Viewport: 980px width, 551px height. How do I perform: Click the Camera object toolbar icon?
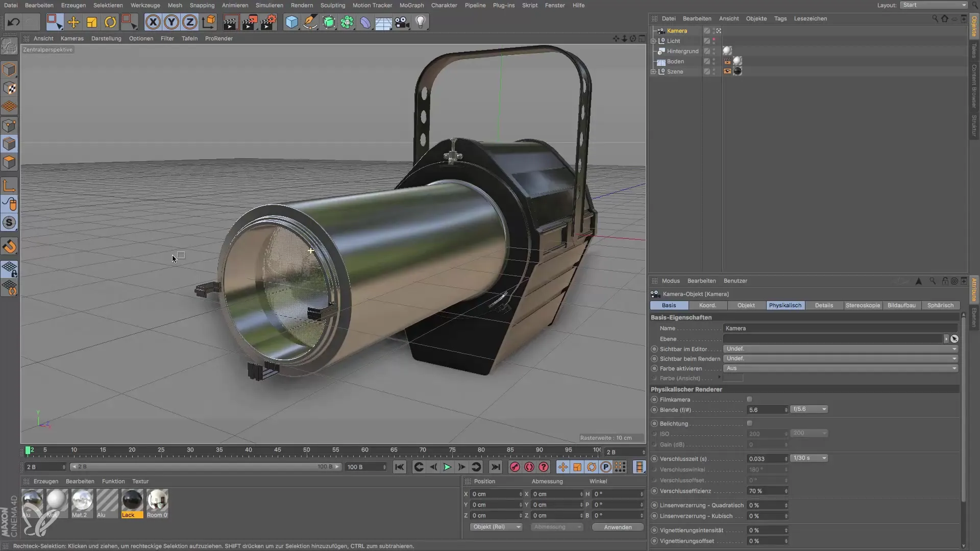402,22
